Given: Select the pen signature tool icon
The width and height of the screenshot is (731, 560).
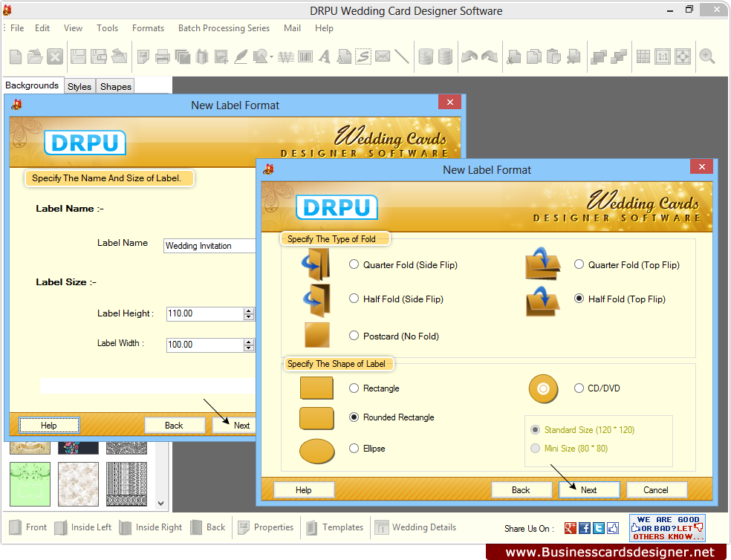Looking at the screenshot, I should (x=241, y=57).
